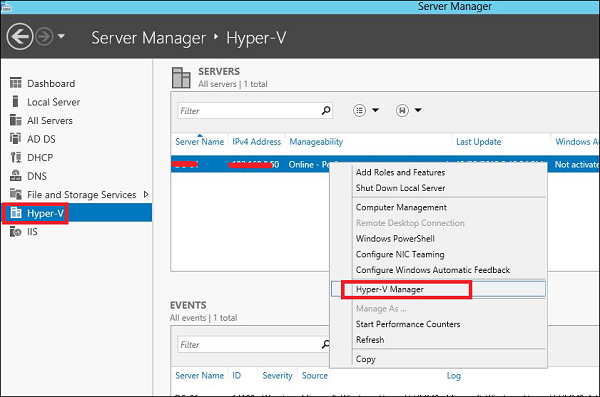600x397 pixels.
Task: Click the Hyper-V icon in sidebar
Action: click(x=16, y=212)
